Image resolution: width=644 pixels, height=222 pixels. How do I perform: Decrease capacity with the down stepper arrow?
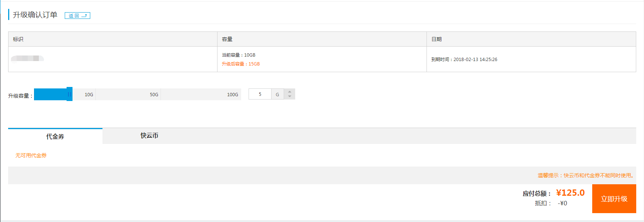pos(290,97)
